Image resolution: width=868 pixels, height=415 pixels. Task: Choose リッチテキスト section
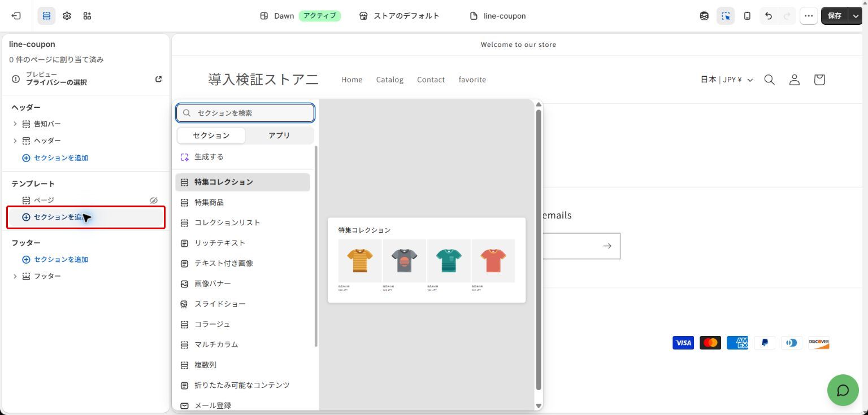pyautogui.click(x=242, y=243)
